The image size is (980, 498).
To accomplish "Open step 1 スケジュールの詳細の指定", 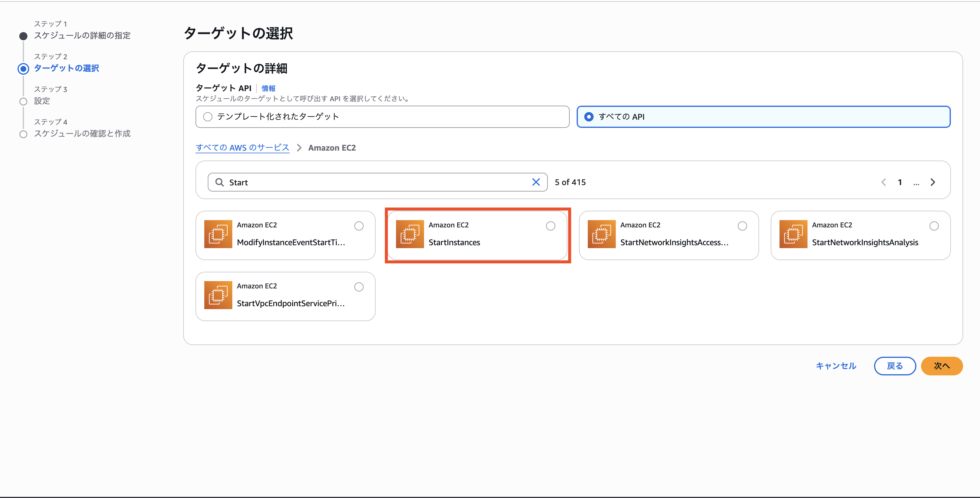I will (82, 35).
